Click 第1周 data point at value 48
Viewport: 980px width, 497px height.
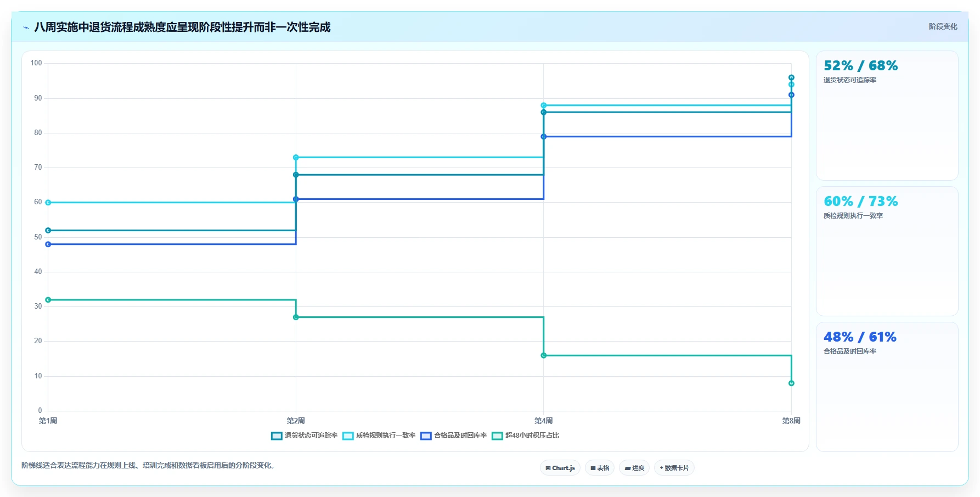48,244
